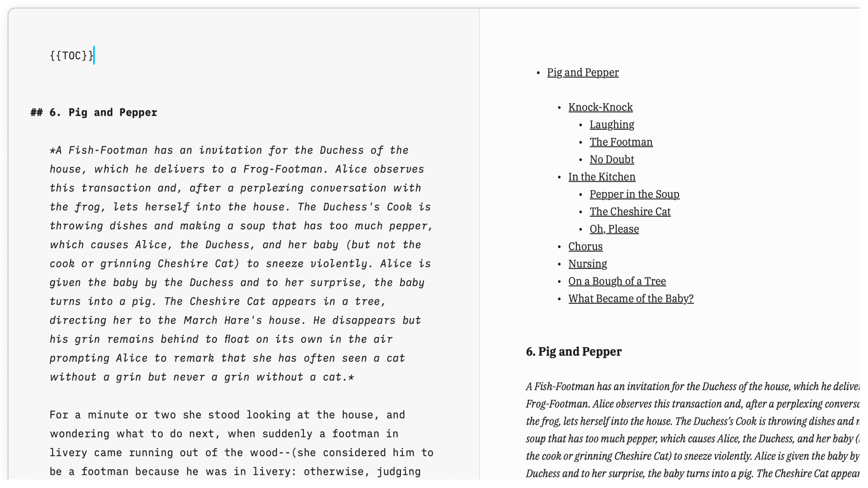Click the TOC template tag field
The image size is (868, 488).
tap(72, 55)
